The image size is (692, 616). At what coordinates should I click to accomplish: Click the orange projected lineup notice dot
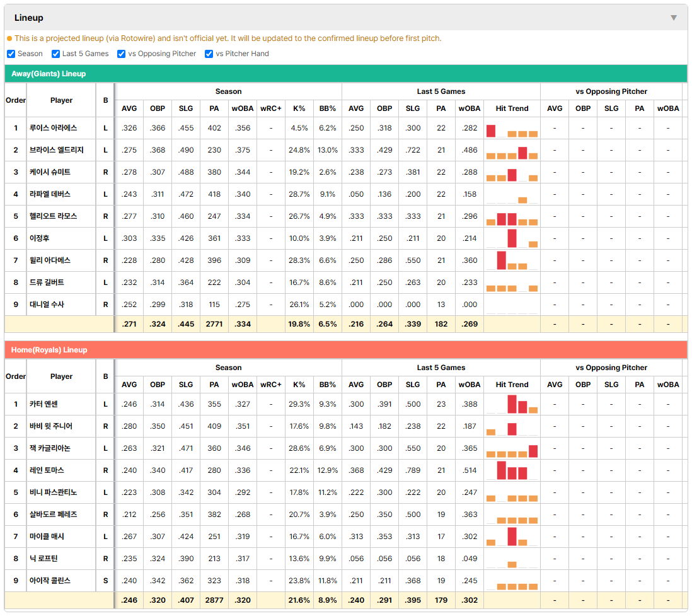click(9, 38)
